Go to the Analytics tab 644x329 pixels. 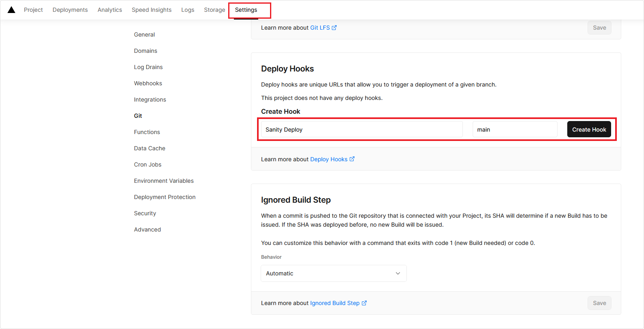110,10
